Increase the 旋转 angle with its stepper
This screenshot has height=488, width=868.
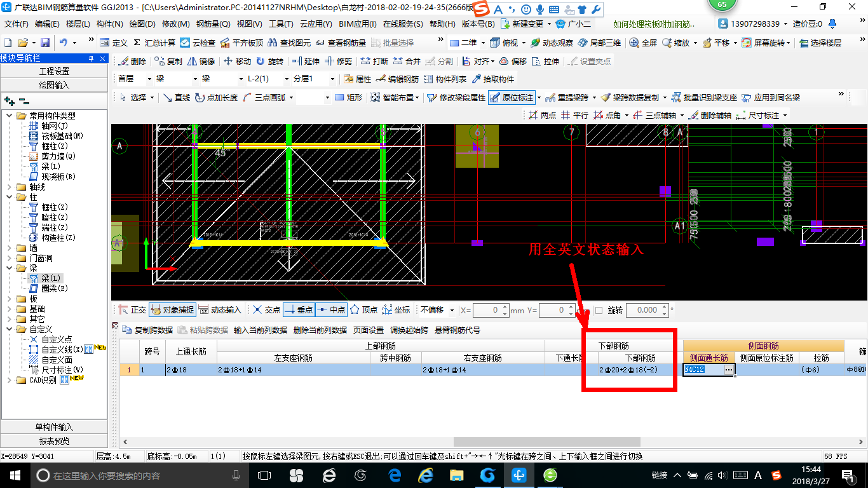coord(663,306)
